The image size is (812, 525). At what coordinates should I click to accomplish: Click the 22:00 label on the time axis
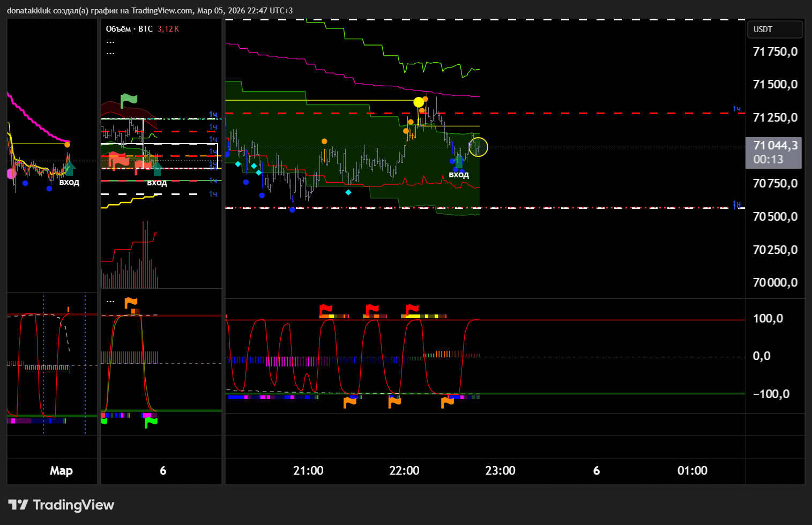404,471
